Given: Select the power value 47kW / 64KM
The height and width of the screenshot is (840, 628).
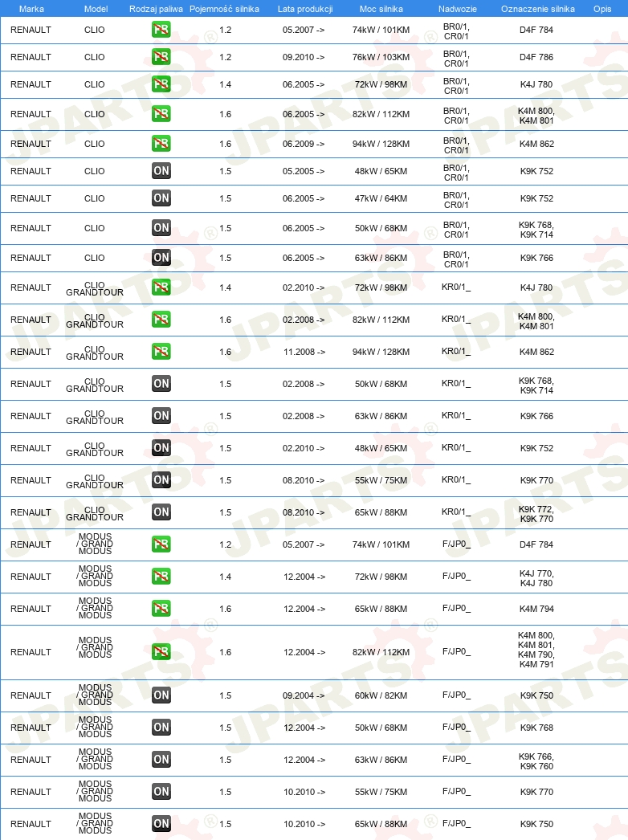Looking at the screenshot, I should pyautogui.click(x=381, y=198).
